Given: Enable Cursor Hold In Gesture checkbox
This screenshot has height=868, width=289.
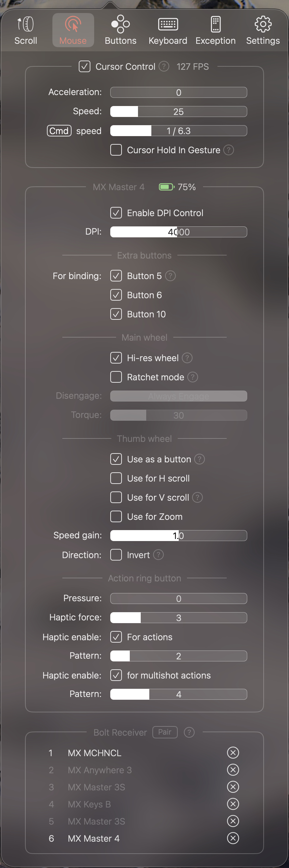Looking at the screenshot, I should pos(116,150).
